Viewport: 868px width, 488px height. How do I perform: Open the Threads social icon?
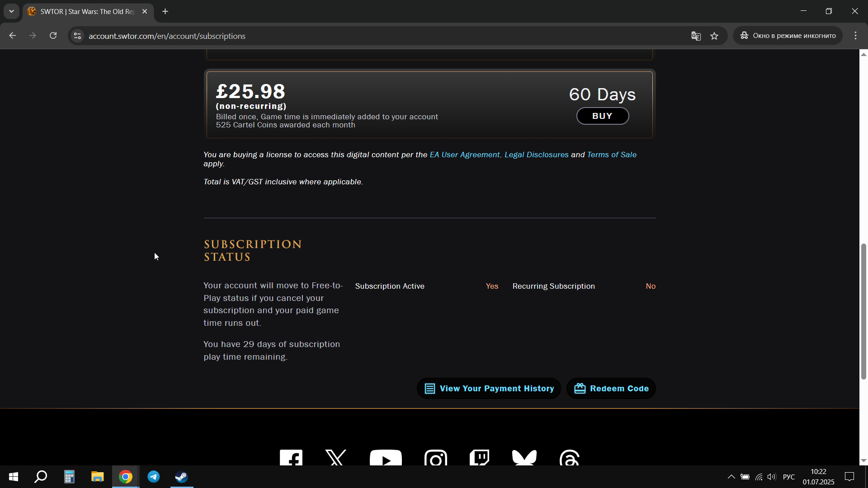570,458
